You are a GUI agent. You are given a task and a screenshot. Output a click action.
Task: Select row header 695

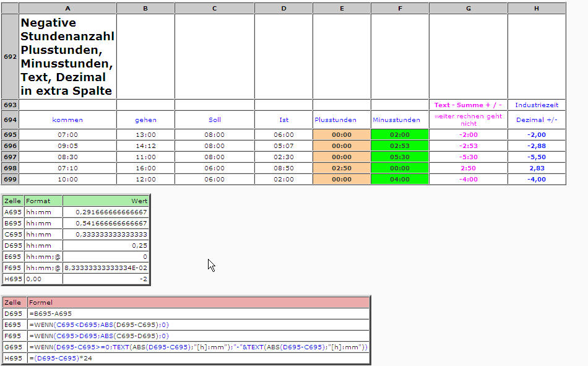[10, 134]
